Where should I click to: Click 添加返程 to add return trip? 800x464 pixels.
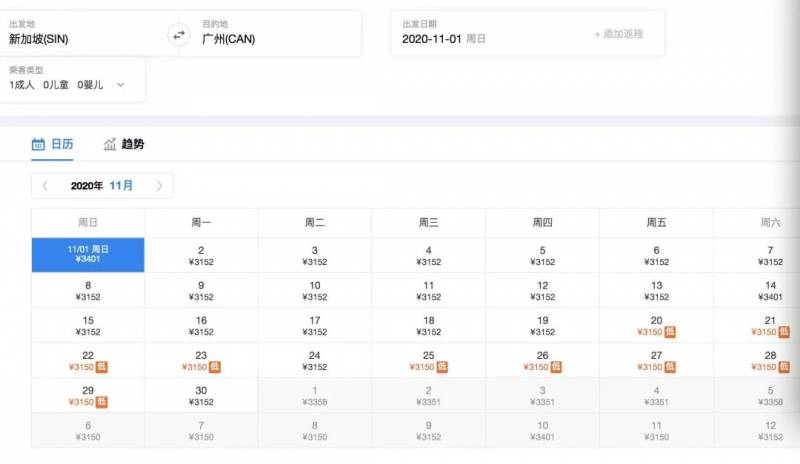618,34
